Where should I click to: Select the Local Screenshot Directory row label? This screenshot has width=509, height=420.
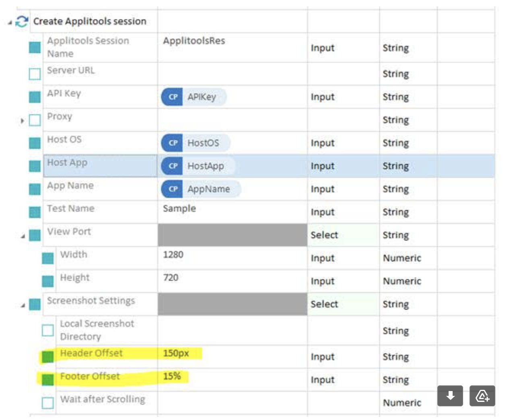point(97,330)
